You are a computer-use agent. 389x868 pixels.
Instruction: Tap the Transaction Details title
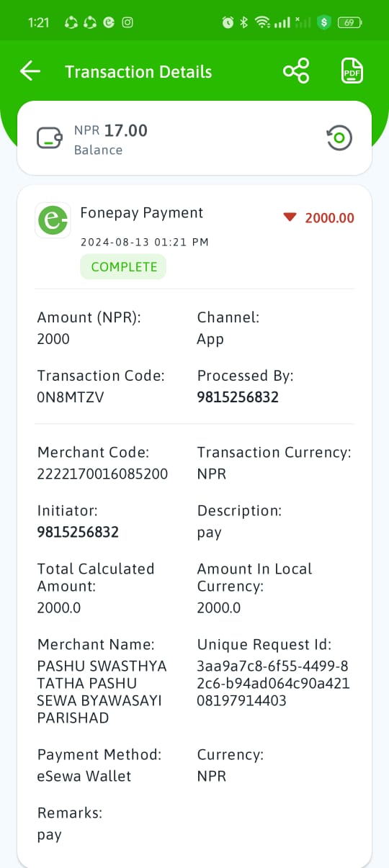[138, 72]
